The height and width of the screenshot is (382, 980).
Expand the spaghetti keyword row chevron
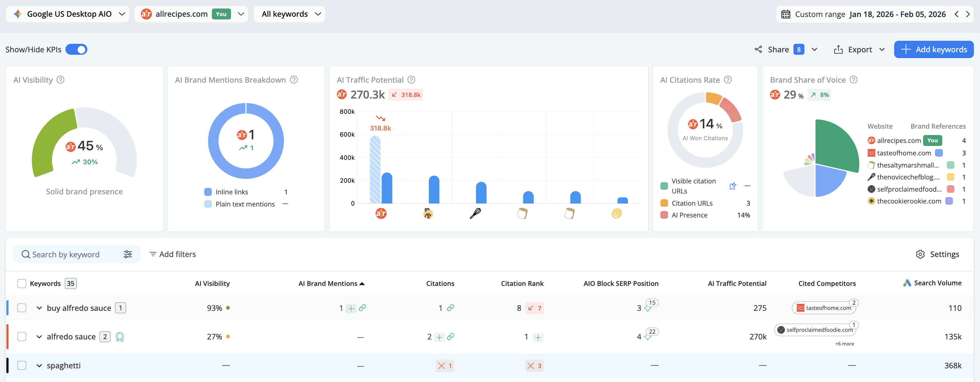pos(39,365)
